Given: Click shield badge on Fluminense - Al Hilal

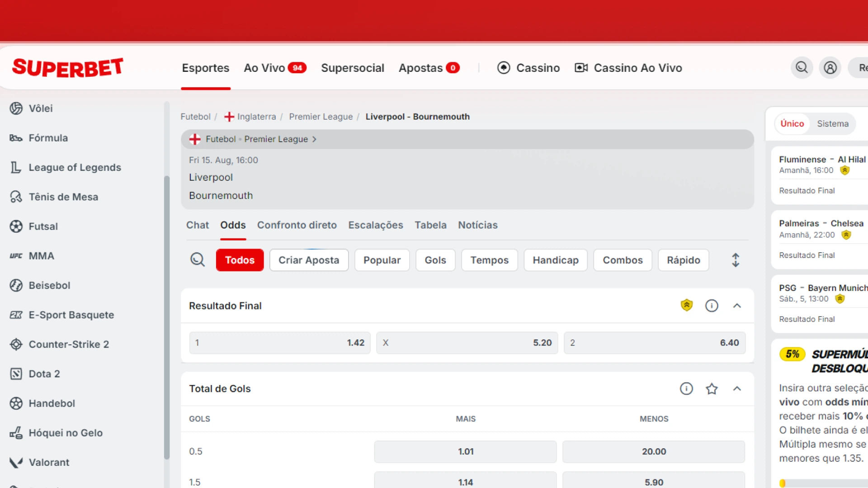Looking at the screenshot, I should pyautogui.click(x=844, y=170).
